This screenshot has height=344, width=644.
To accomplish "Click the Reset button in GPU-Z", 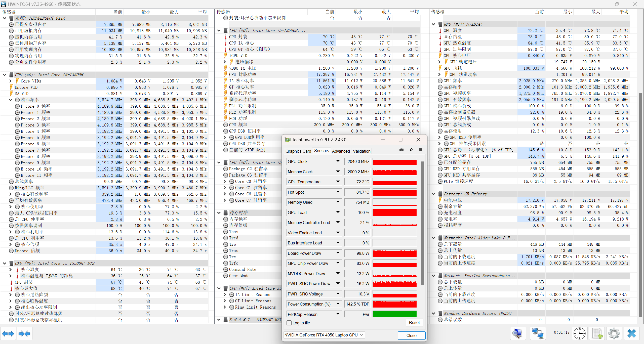I will (414, 322).
